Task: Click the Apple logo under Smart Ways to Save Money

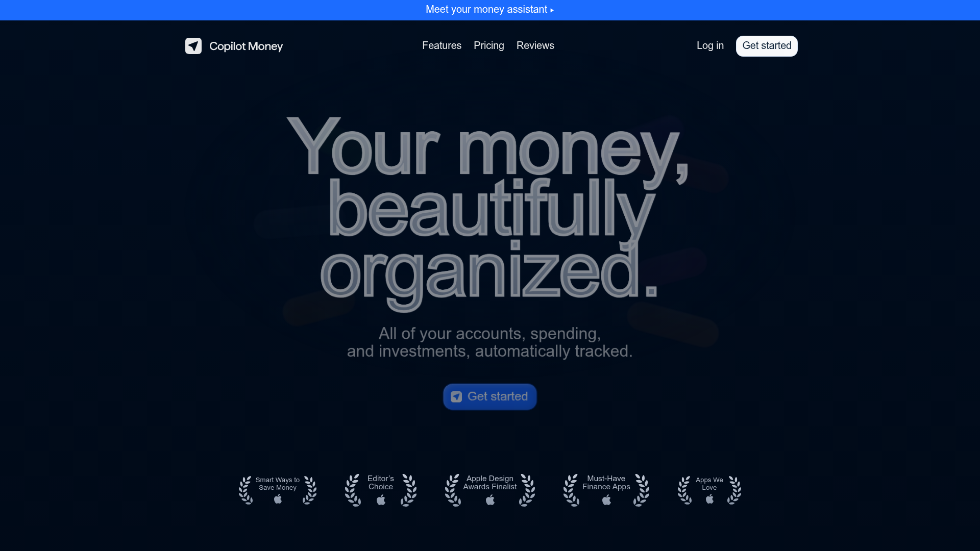Action: click(x=278, y=499)
